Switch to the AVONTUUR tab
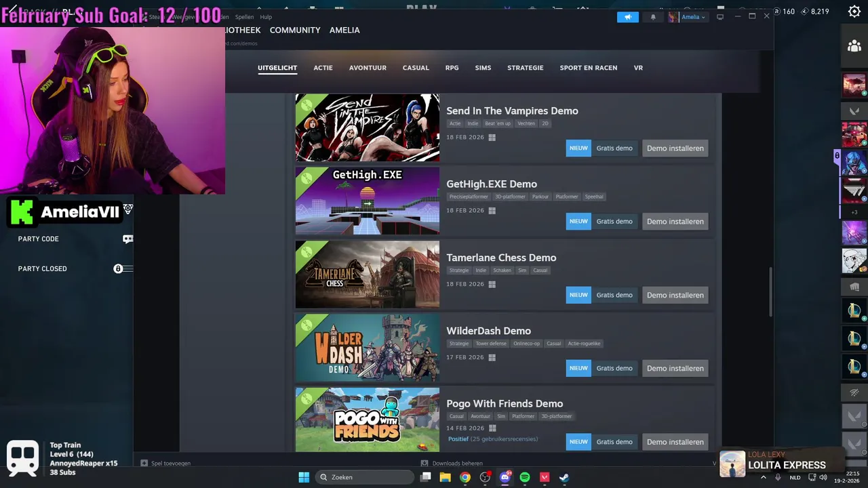The height and width of the screenshot is (488, 868). coord(368,68)
